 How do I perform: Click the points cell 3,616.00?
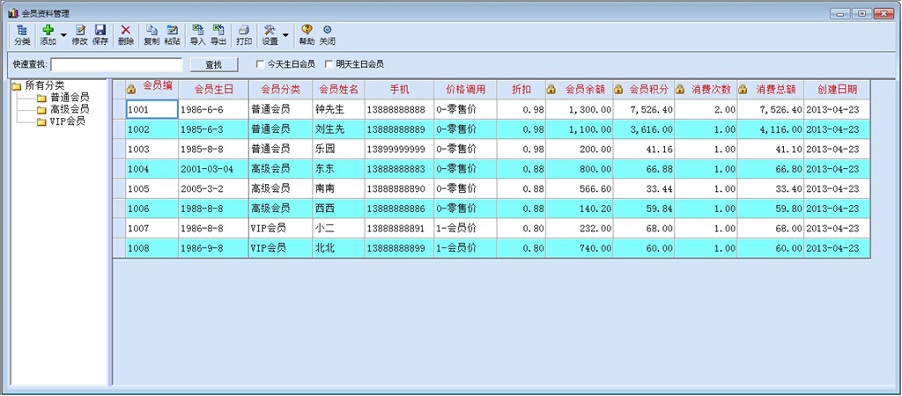pyautogui.click(x=644, y=130)
